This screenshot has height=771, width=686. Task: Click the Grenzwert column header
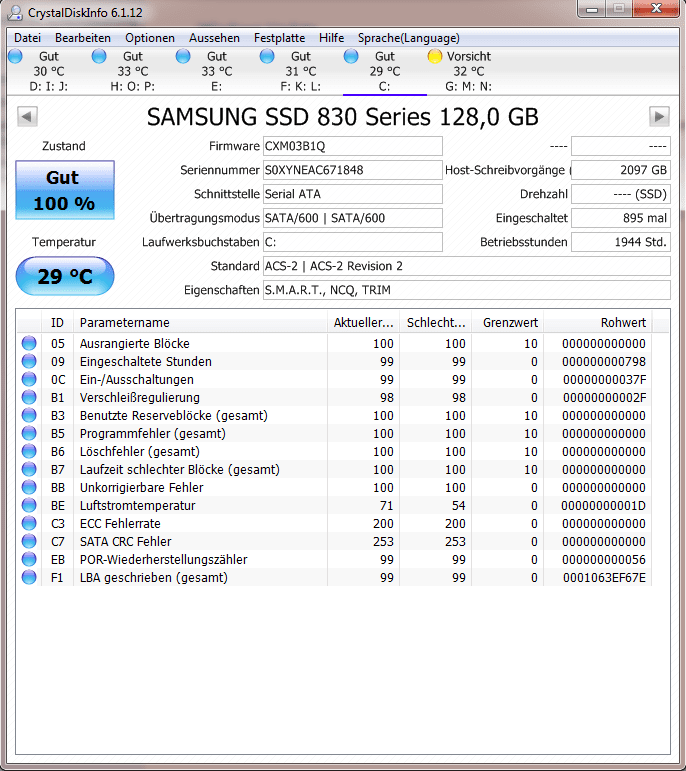(508, 323)
